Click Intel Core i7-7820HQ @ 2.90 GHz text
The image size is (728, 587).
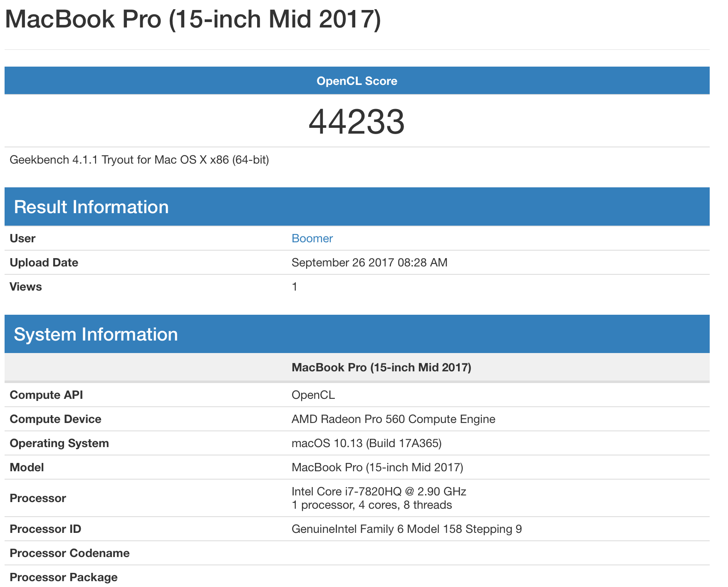click(x=379, y=492)
